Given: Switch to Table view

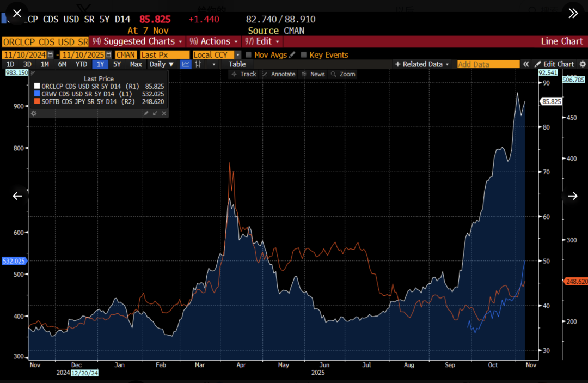Looking at the screenshot, I should point(237,64).
